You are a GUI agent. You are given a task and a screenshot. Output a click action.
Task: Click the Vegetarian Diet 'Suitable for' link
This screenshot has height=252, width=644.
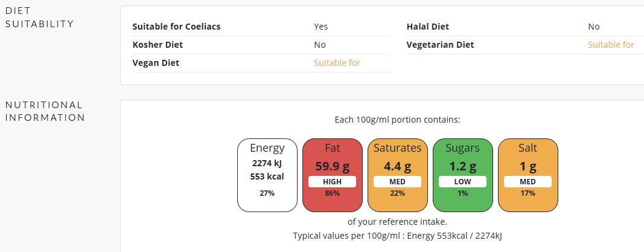611,45
